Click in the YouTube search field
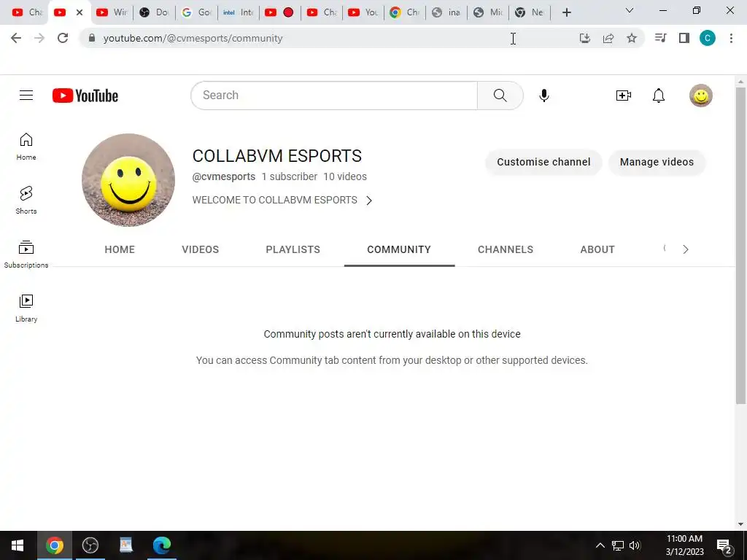Screen dimensions: 747x560 click(333, 96)
